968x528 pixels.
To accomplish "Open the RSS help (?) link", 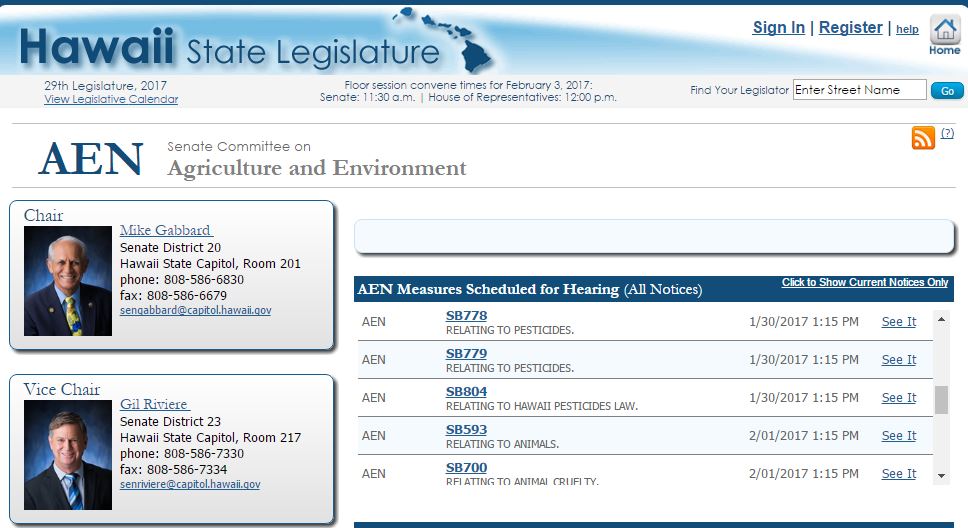I will pos(947,133).
